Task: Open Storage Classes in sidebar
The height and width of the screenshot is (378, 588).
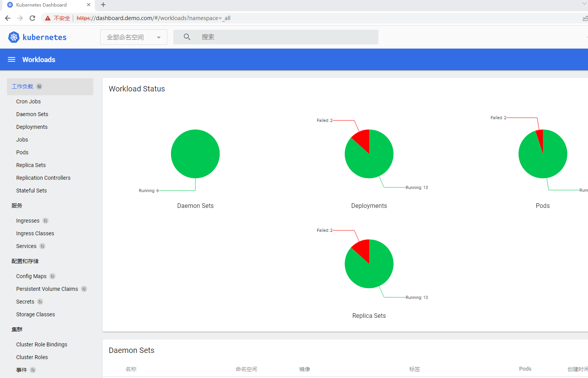Action: pos(35,314)
